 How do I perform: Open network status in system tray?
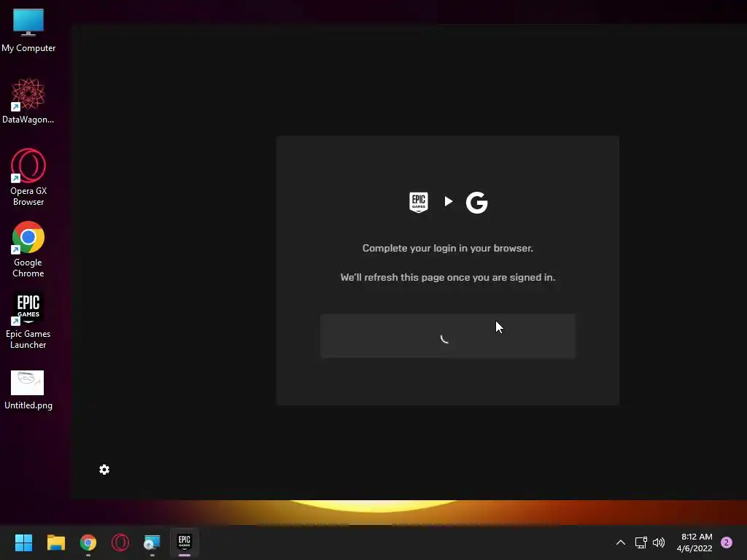click(x=640, y=542)
